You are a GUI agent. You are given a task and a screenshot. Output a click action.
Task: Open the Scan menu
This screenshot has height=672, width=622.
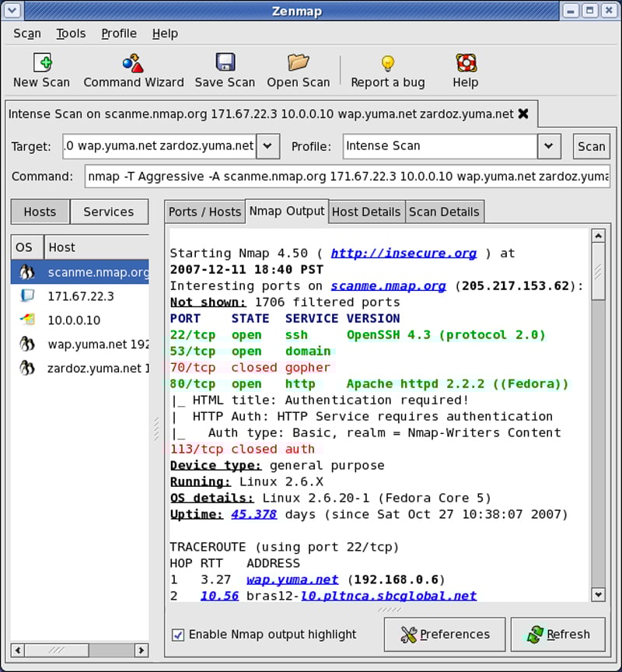click(27, 33)
